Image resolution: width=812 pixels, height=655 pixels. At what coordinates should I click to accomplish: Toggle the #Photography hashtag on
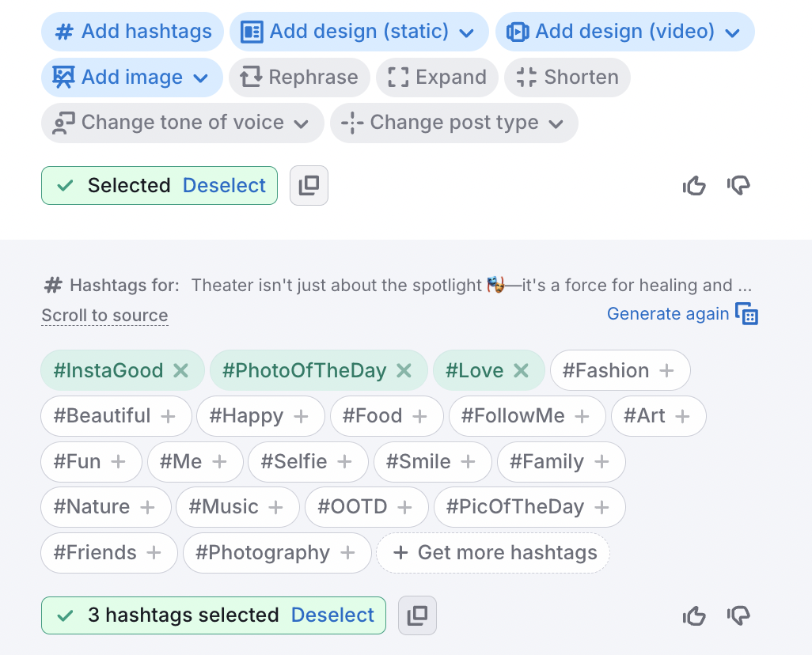(276, 552)
